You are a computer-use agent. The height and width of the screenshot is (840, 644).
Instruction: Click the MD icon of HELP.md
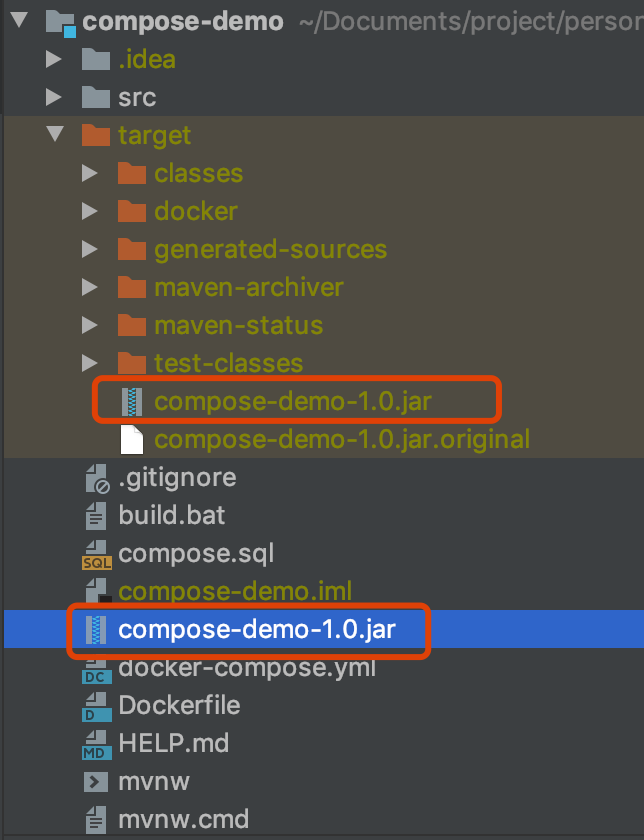97,744
